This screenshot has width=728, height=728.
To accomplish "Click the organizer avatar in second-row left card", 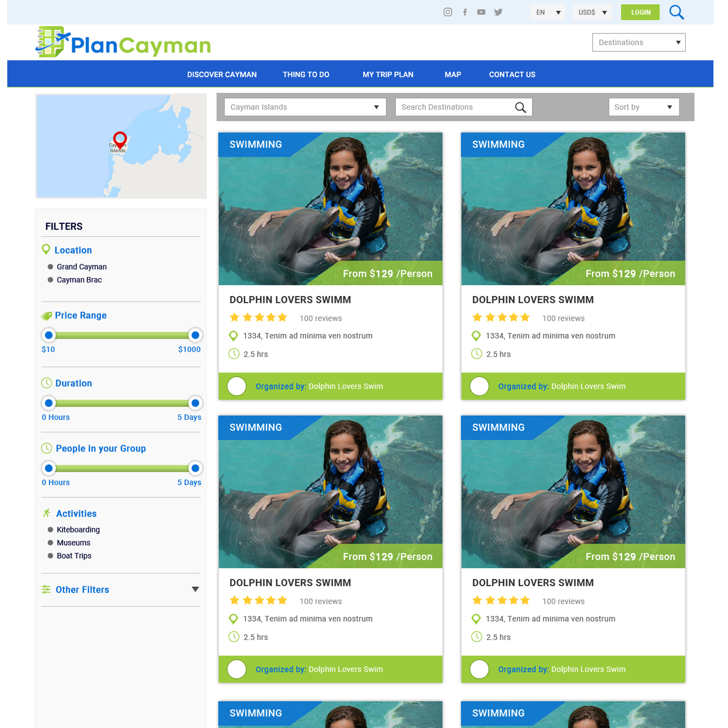I will coord(237,669).
